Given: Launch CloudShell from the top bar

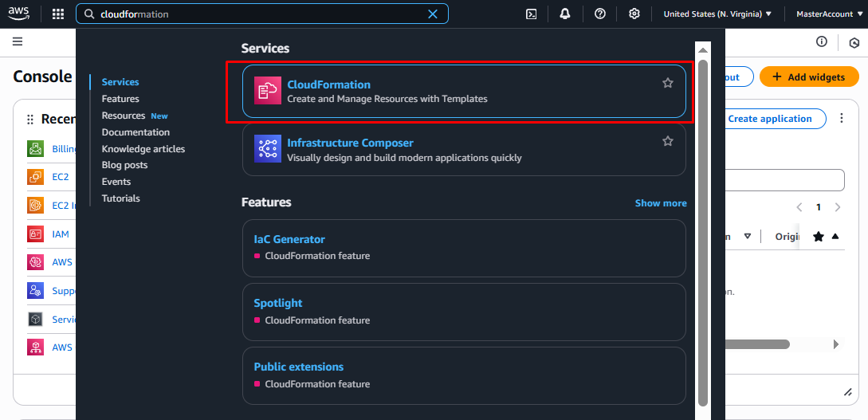Looking at the screenshot, I should pos(532,14).
